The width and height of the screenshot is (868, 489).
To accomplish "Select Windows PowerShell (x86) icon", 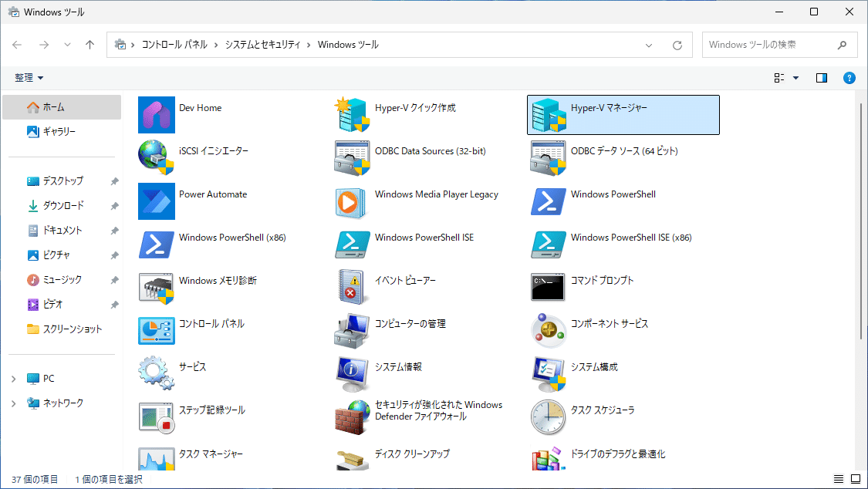I will pos(156,244).
